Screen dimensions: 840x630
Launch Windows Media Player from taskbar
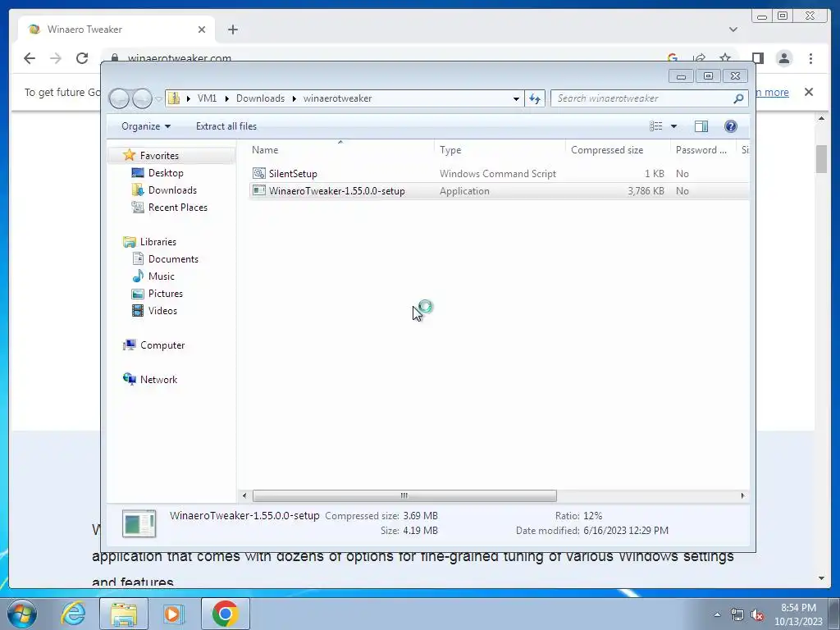(173, 614)
